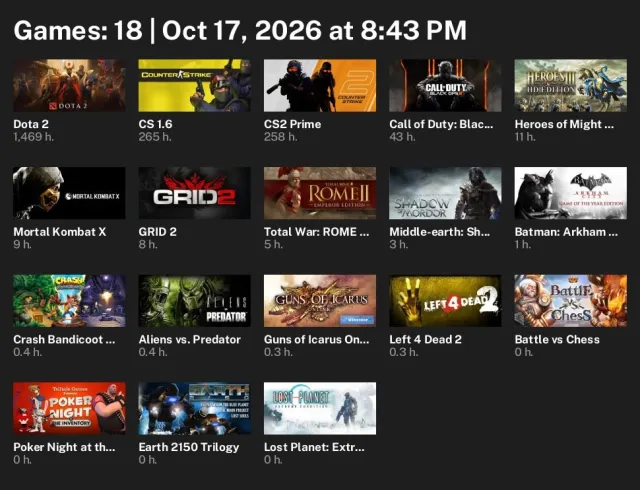Click the 'Dota 2' title text
This screenshot has height=490, width=640.
(x=31, y=124)
